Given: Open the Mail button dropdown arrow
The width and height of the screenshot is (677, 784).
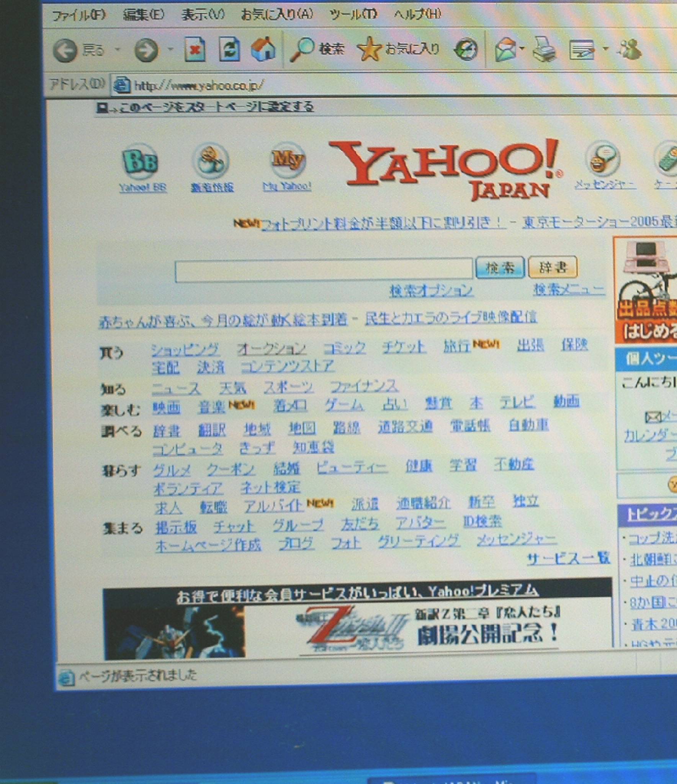Looking at the screenshot, I should point(522,49).
